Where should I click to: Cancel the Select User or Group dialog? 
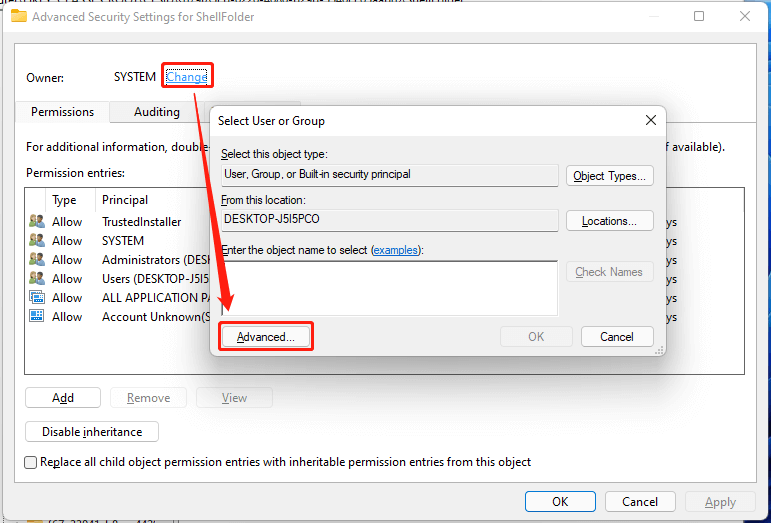click(617, 337)
